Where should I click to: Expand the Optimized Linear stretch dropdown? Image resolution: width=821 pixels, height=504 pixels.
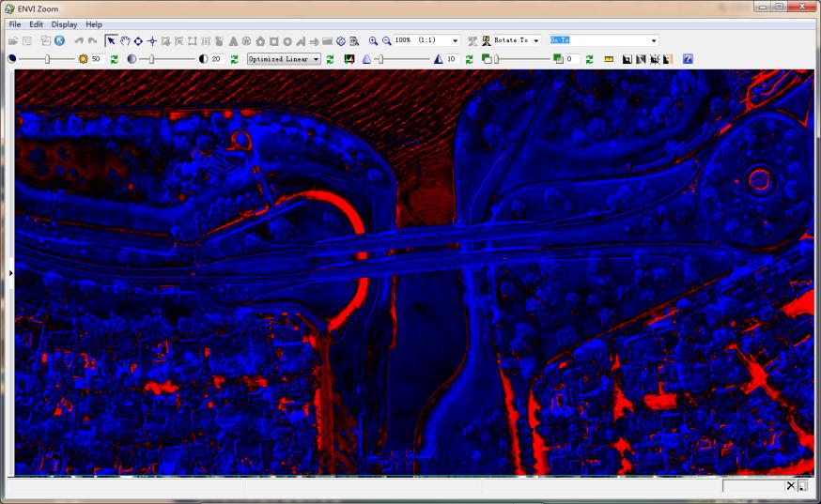click(x=316, y=59)
